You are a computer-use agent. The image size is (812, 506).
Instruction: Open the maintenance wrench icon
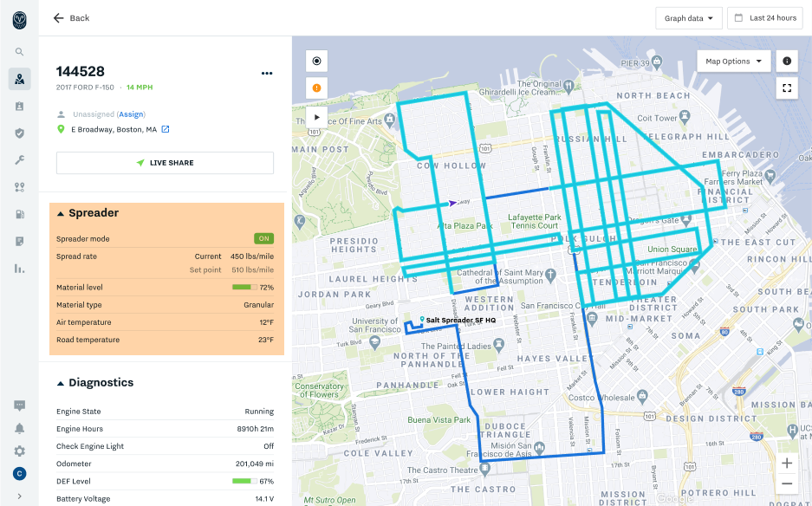point(19,160)
